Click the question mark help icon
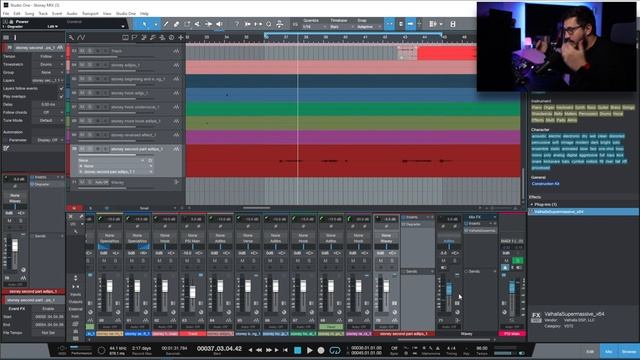This screenshot has height=360, width=640. pos(237,24)
